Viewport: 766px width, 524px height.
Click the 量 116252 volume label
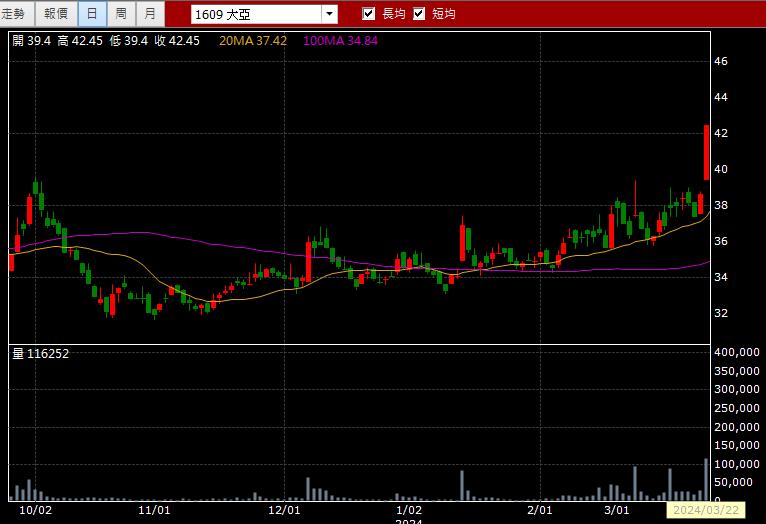tap(41, 354)
